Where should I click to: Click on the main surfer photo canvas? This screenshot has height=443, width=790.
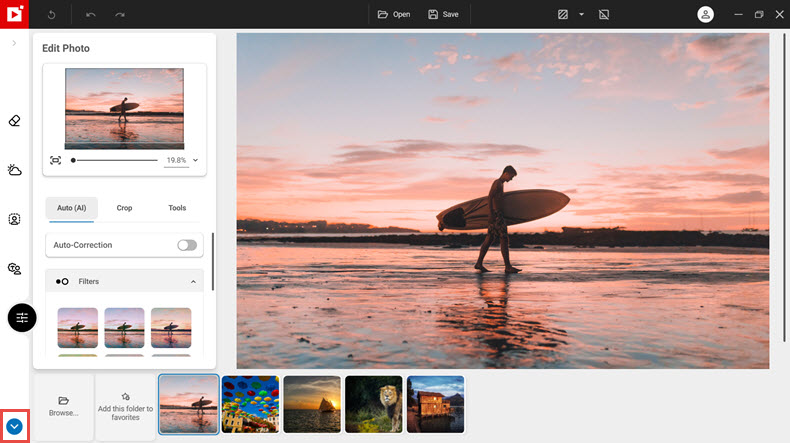(503, 201)
